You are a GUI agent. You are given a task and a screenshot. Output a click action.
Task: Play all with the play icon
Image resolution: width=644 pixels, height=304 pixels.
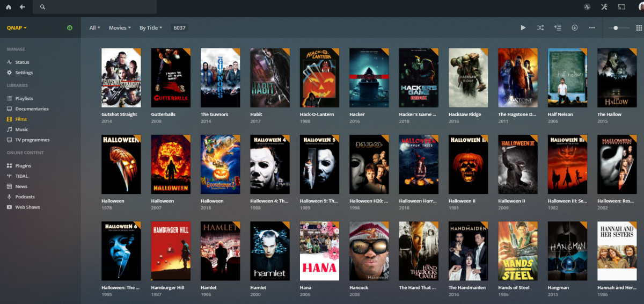[x=523, y=27]
